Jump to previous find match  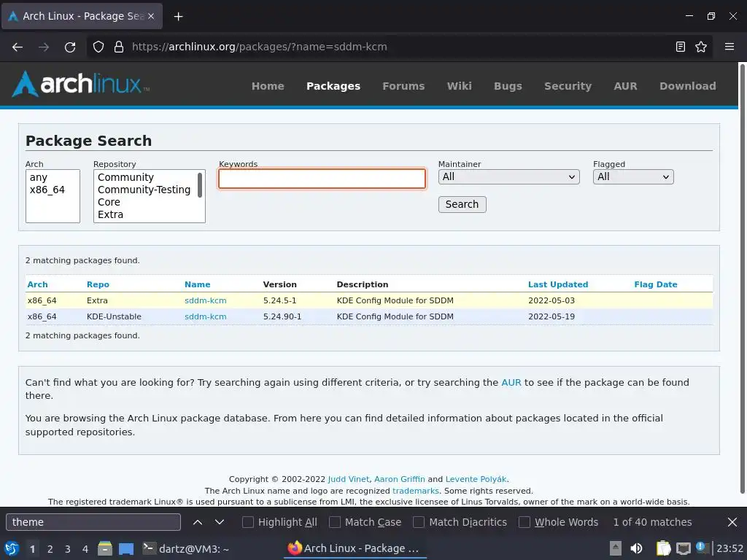coord(197,522)
